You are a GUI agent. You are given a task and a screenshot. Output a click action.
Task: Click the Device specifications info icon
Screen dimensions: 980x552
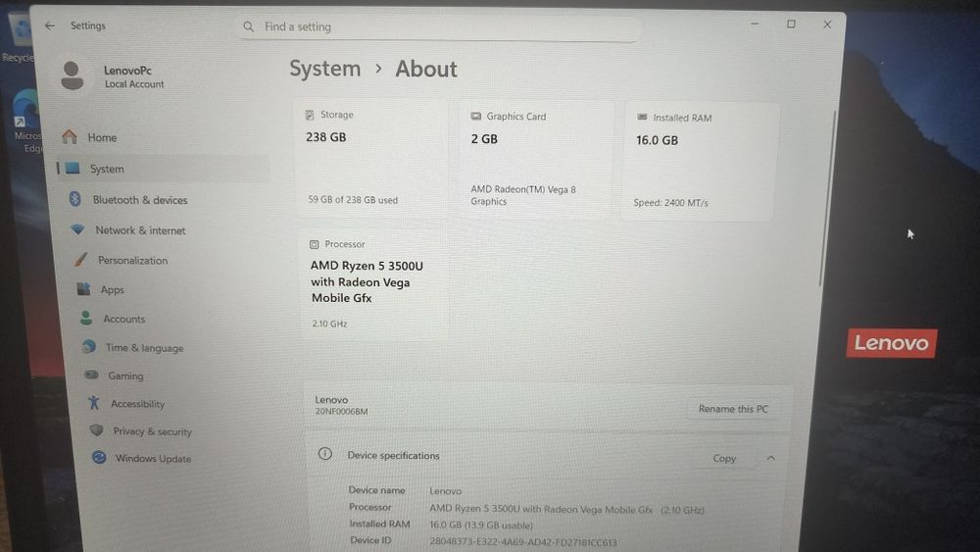coord(325,454)
